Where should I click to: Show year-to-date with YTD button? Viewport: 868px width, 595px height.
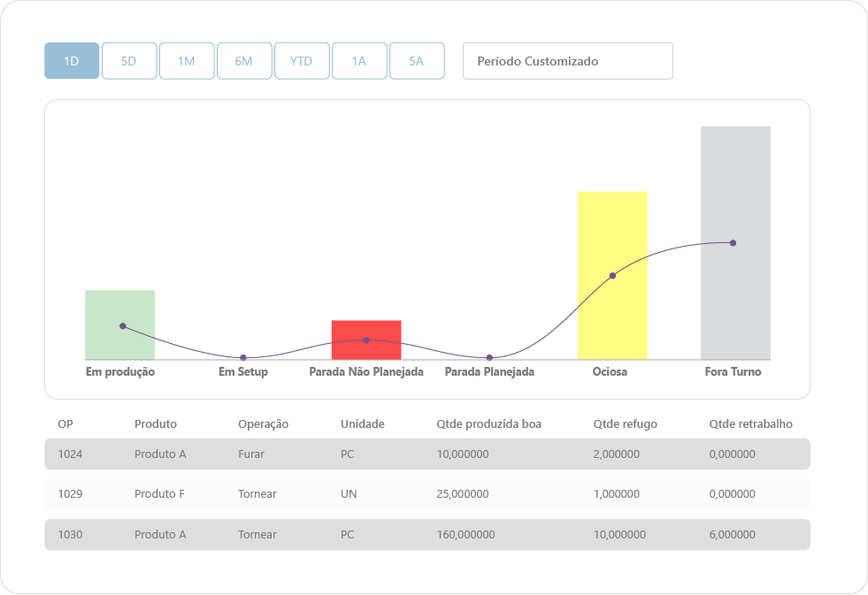click(x=302, y=61)
